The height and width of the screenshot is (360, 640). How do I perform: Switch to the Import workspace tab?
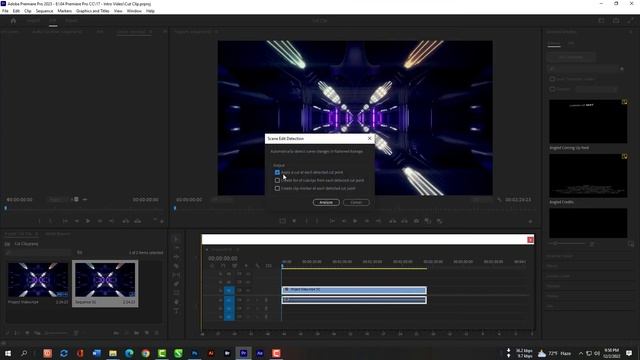[33, 21]
